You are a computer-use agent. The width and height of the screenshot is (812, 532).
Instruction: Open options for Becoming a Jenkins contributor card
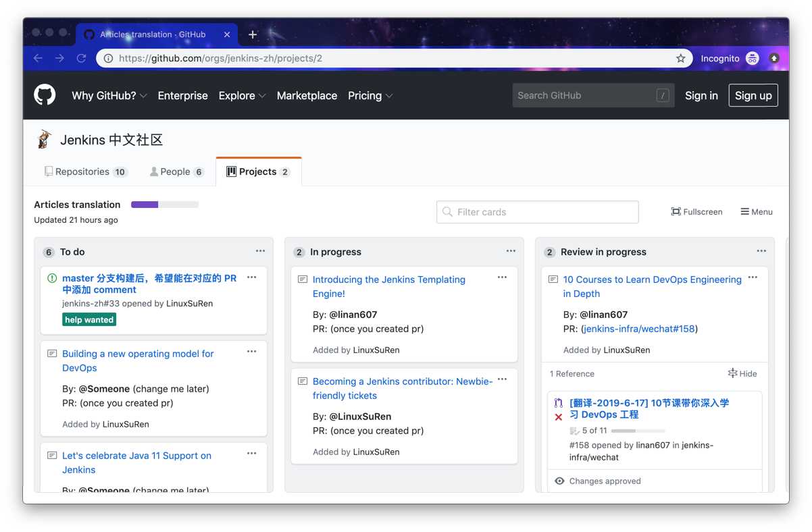coord(502,379)
